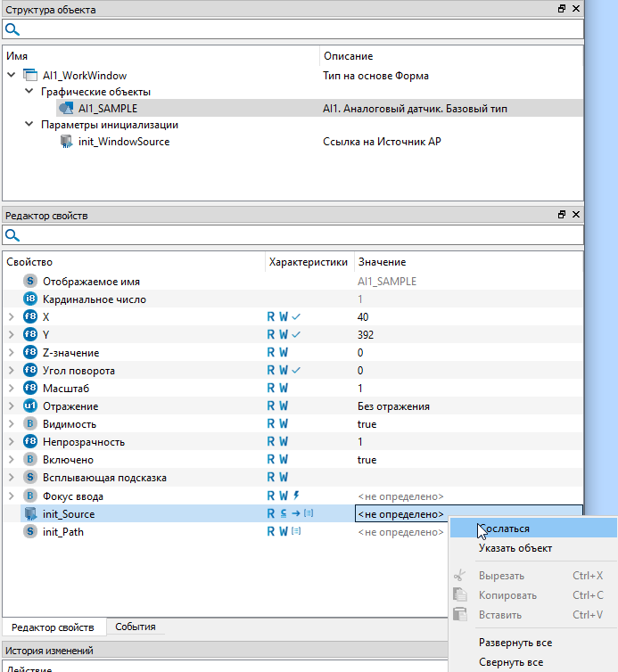Expand the Фокус ввода property

[x=11, y=496]
